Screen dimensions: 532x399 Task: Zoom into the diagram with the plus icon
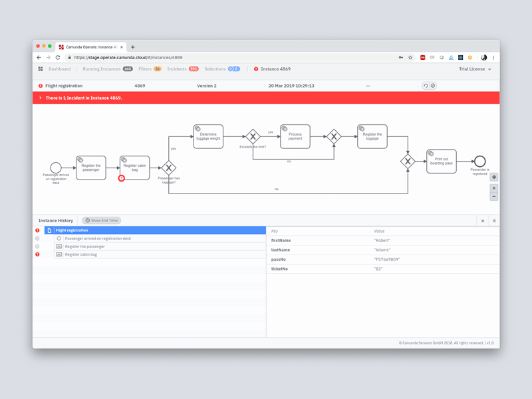point(493,188)
